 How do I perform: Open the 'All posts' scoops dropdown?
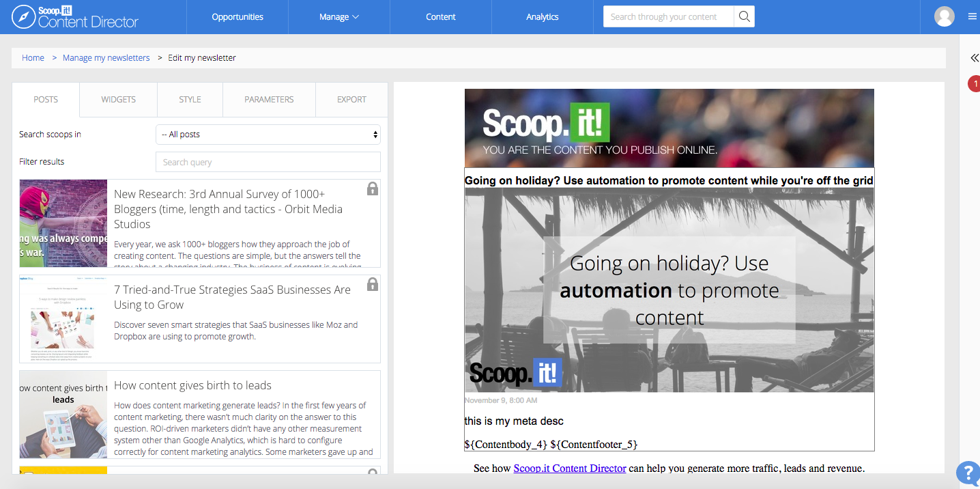pyautogui.click(x=268, y=135)
